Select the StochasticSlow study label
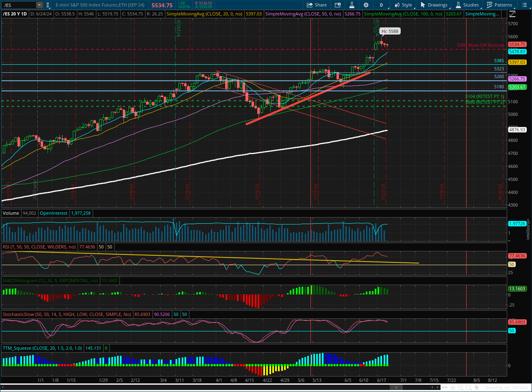Viewport: 532px width, 392px height. coord(67,314)
